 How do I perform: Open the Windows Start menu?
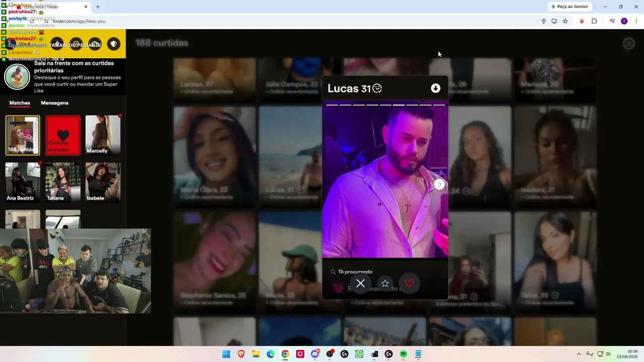pyautogui.click(x=226, y=354)
